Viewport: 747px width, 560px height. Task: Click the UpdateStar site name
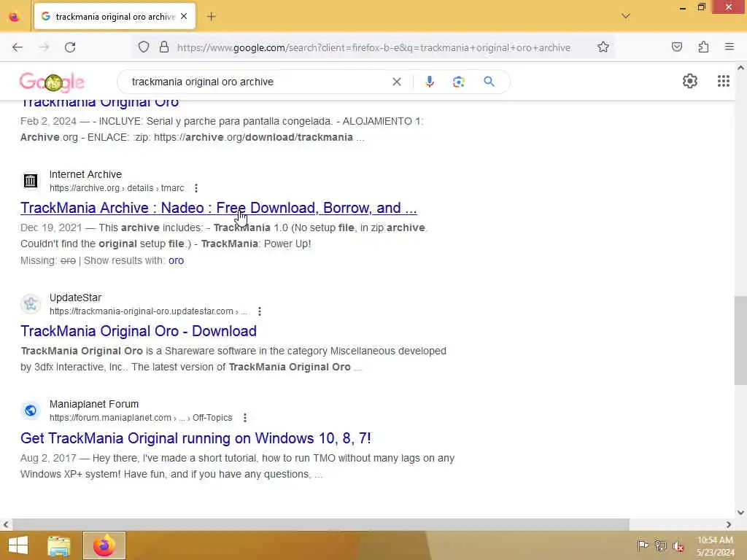[x=75, y=297]
